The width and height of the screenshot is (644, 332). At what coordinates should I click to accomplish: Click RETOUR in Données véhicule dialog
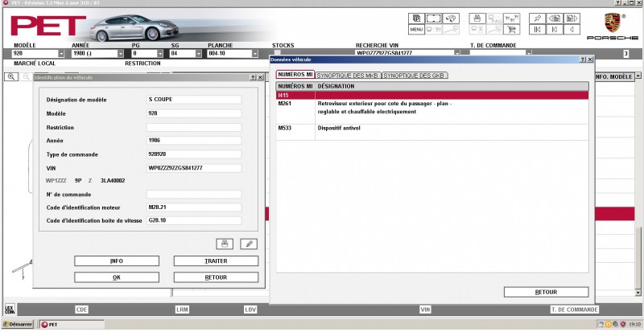547,292
